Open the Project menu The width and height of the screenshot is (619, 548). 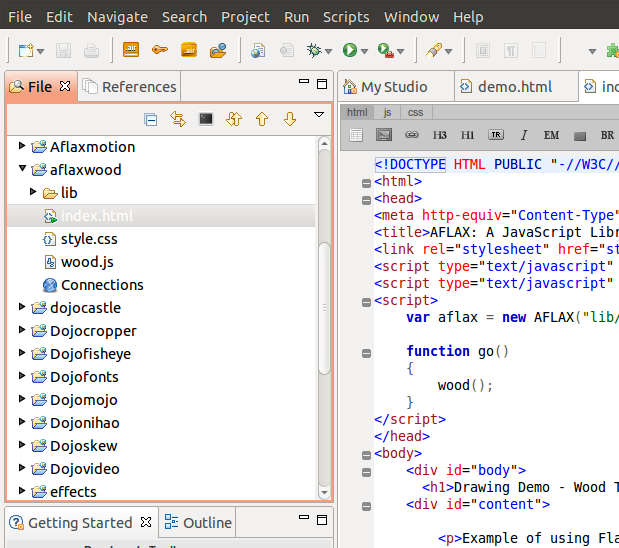(x=245, y=17)
